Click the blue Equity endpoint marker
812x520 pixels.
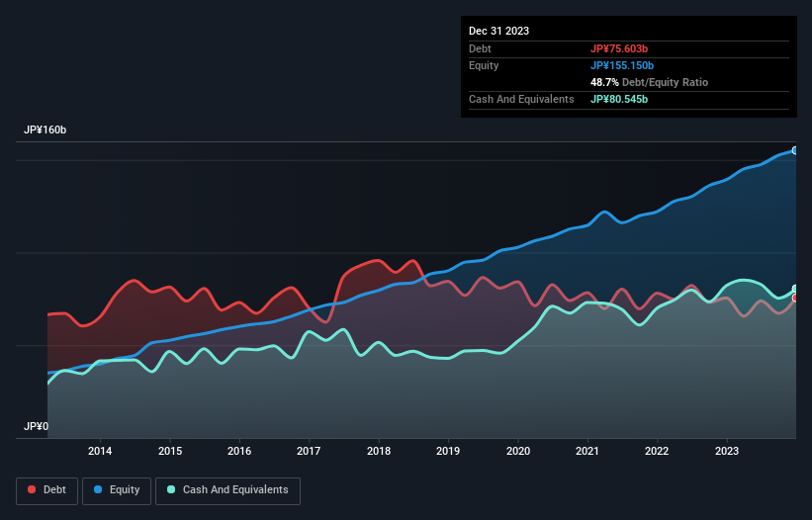(x=795, y=150)
